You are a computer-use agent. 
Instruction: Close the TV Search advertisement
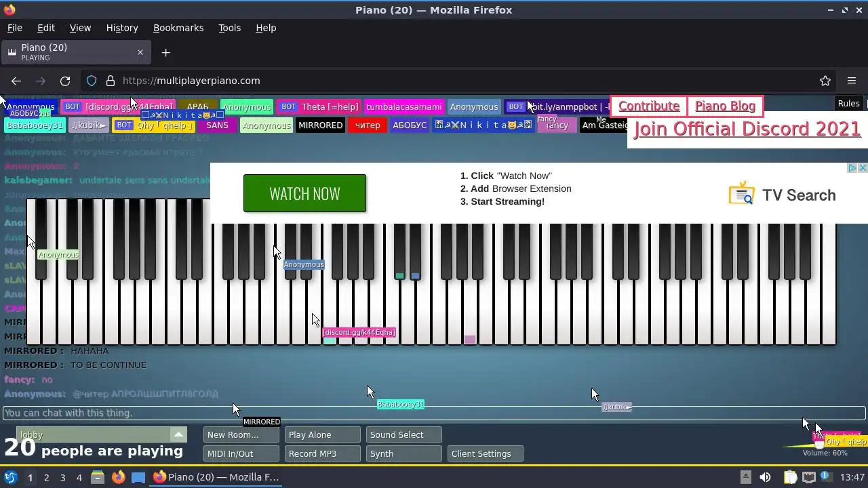[863, 168]
